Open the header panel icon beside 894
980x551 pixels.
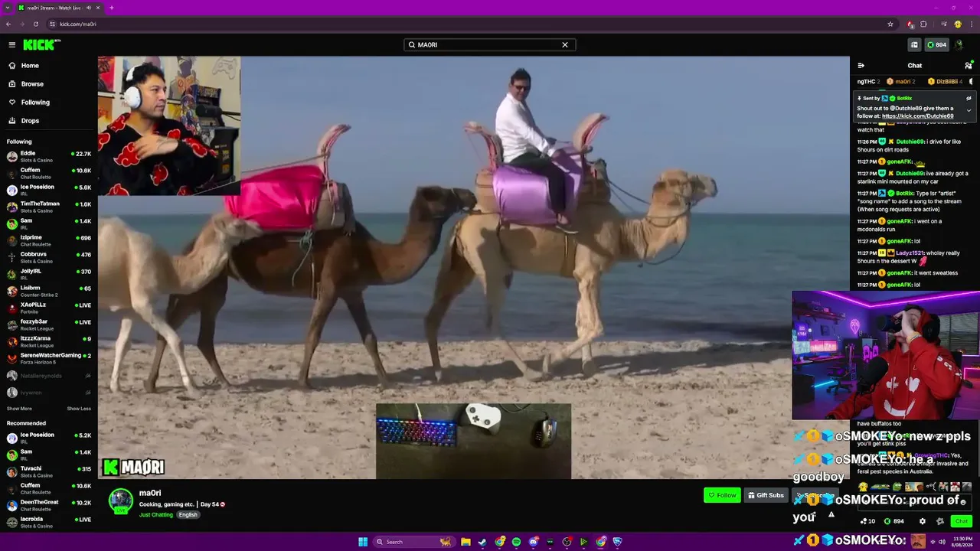click(914, 44)
